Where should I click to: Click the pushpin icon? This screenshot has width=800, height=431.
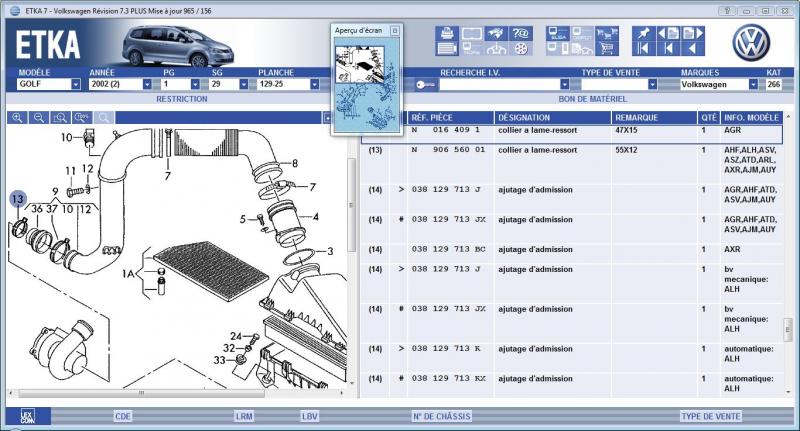(x=644, y=34)
